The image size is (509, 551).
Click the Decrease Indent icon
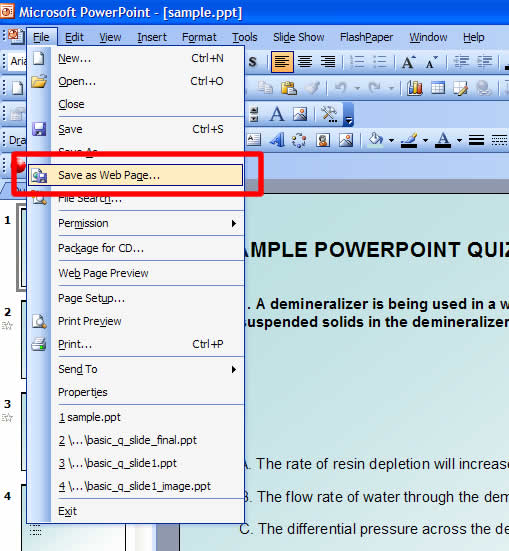click(461, 62)
